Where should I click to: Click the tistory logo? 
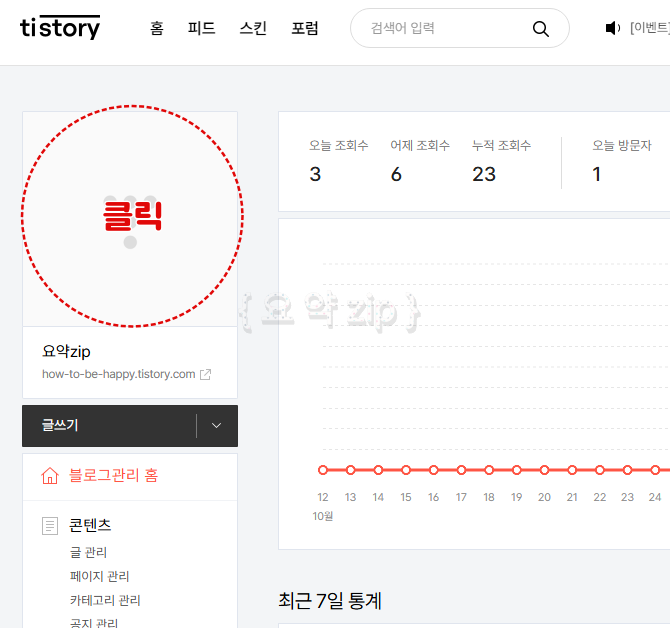pos(60,28)
